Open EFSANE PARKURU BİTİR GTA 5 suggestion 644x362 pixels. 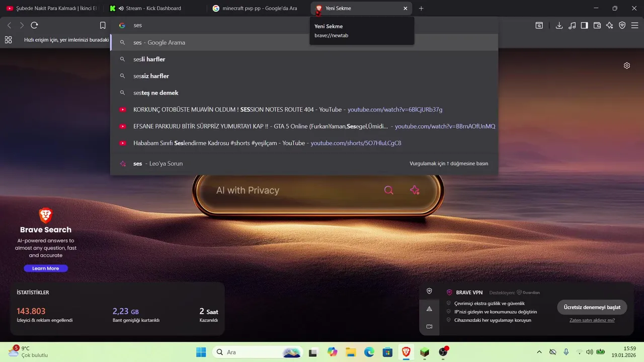(x=304, y=126)
